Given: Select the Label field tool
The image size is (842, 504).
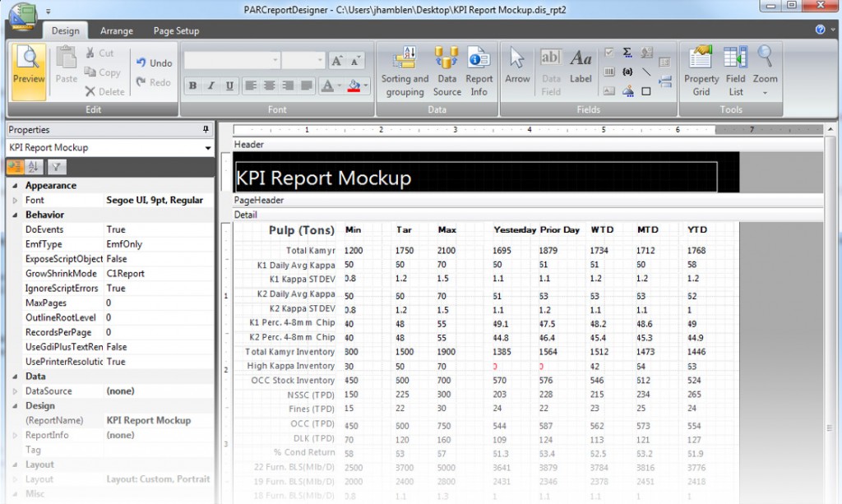Looking at the screenshot, I should pyautogui.click(x=581, y=65).
